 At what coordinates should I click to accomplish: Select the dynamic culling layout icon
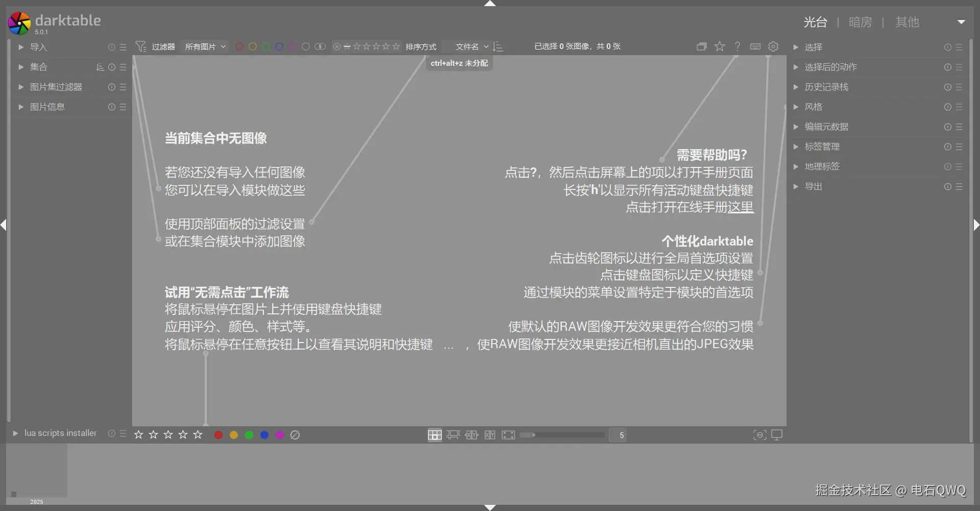490,435
